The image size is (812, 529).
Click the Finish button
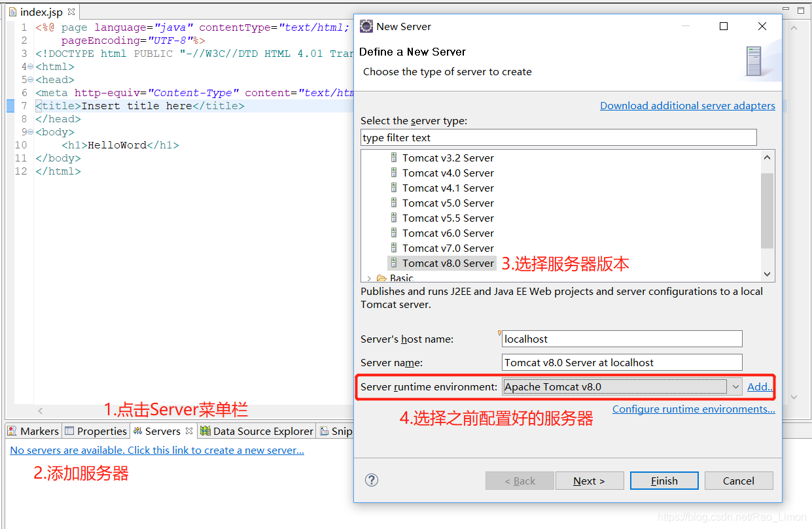[x=664, y=481]
